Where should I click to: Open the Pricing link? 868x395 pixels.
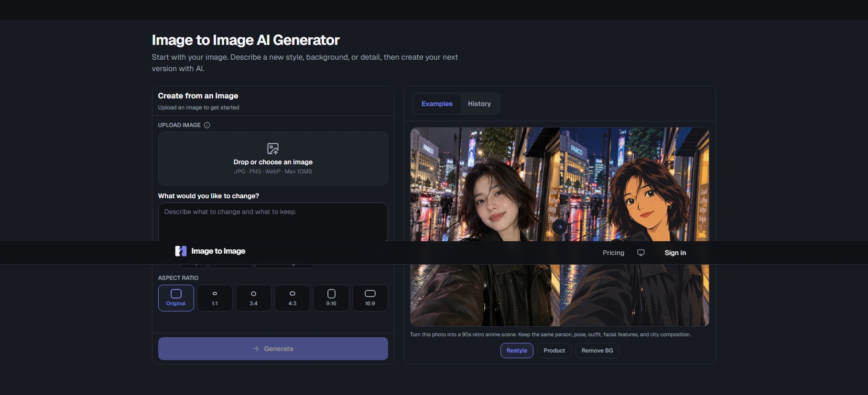click(613, 253)
